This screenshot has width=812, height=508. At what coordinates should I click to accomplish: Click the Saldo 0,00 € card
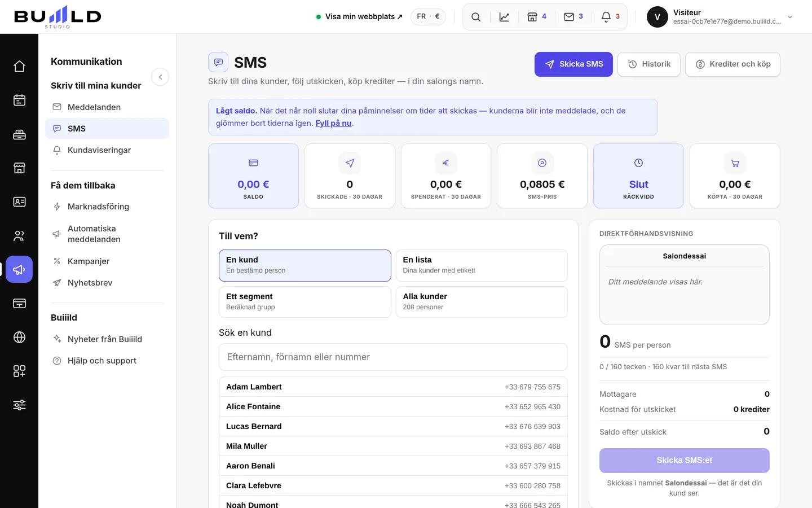point(253,176)
